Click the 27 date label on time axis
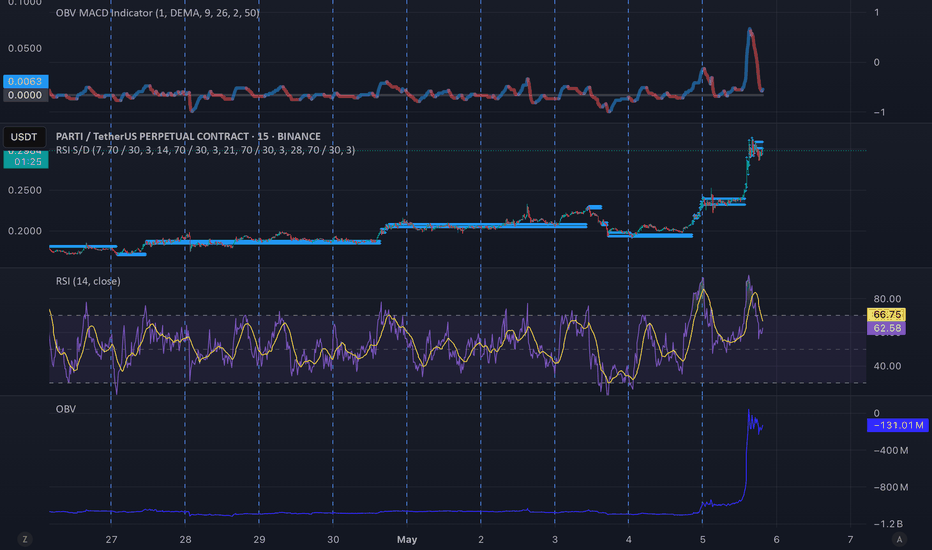 tap(111, 539)
